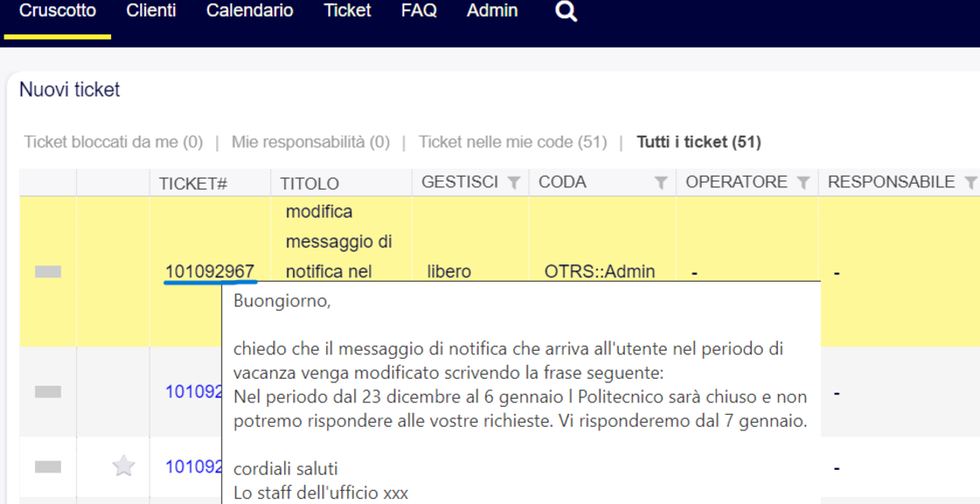The height and width of the screenshot is (504, 980).
Task: Show Ticket nelle mie code
Action: pos(513,142)
